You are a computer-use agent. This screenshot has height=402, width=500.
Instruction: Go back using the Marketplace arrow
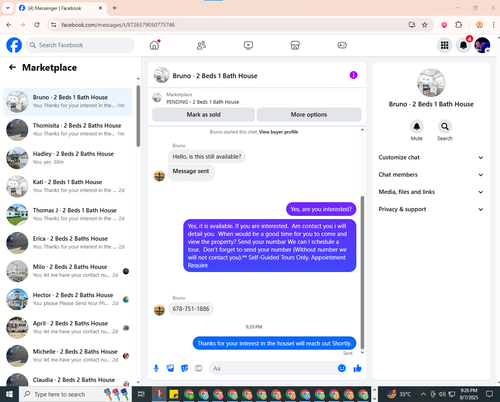tap(12, 67)
